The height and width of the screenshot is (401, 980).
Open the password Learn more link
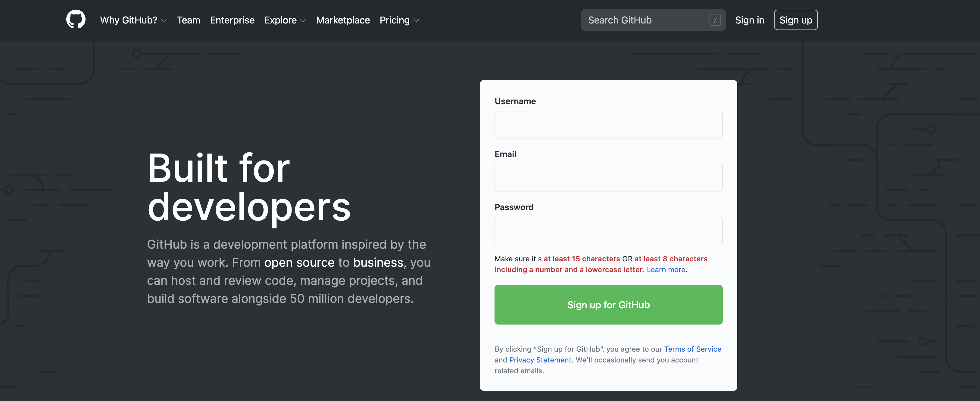pos(666,270)
